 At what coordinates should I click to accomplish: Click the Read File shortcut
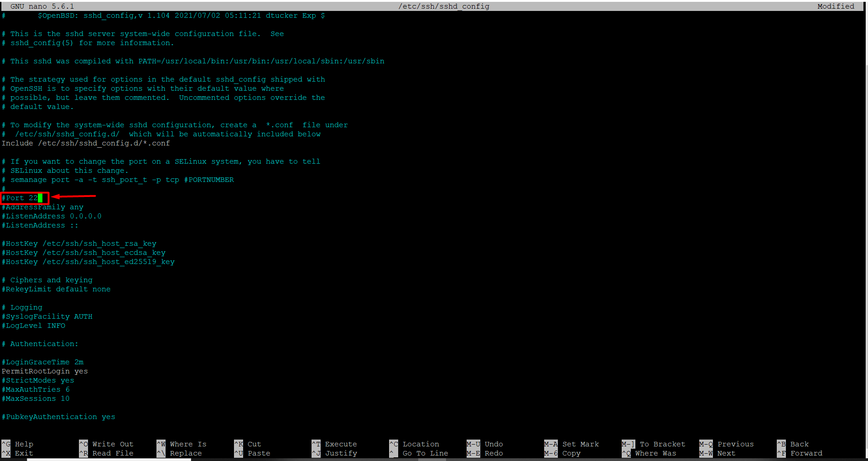pos(112,453)
